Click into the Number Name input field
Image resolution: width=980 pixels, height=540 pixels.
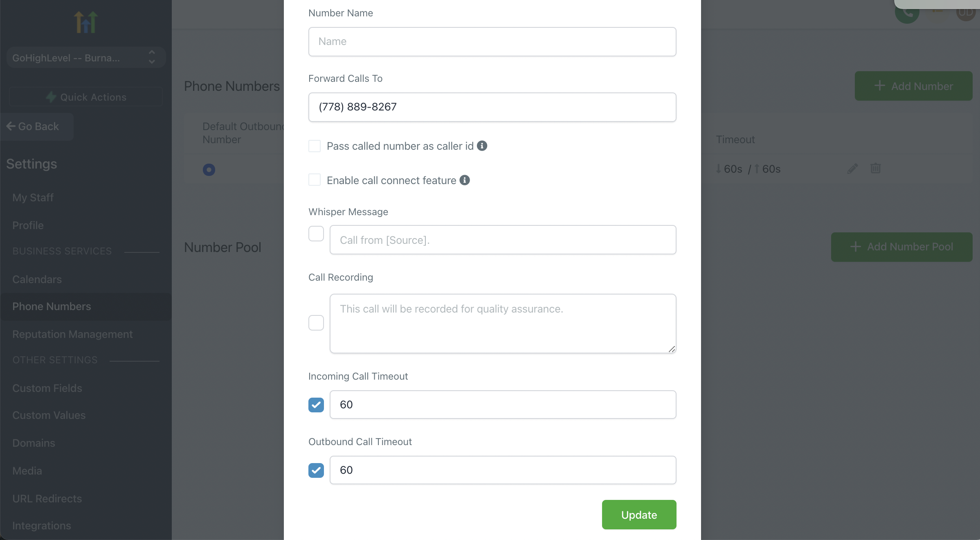(492, 42)
